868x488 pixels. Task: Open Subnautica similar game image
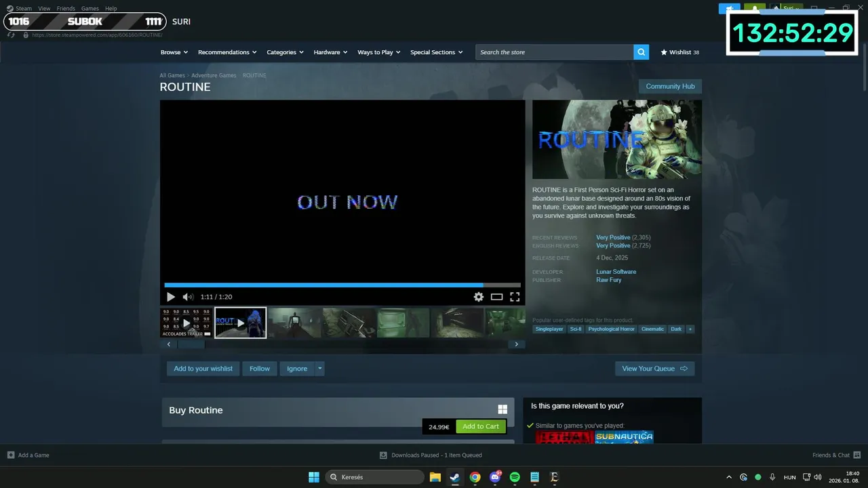coord(624,437)
